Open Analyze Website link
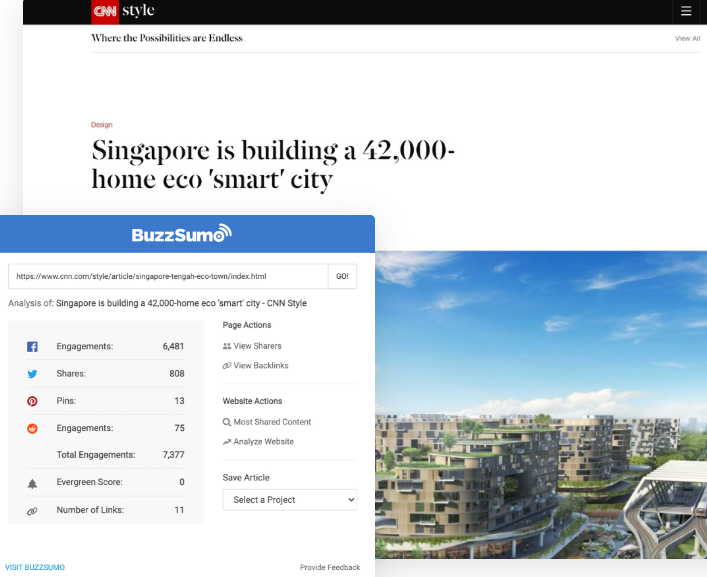 coord(263,442)
